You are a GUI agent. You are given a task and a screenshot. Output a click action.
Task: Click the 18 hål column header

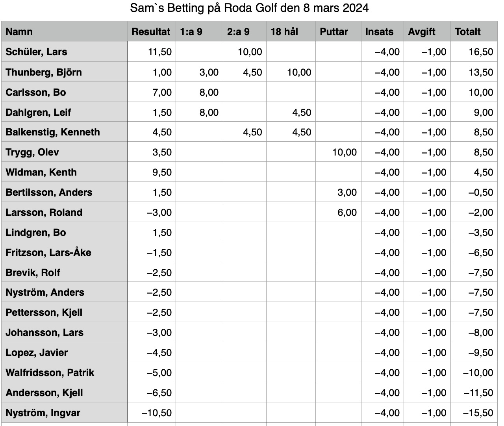291,31
